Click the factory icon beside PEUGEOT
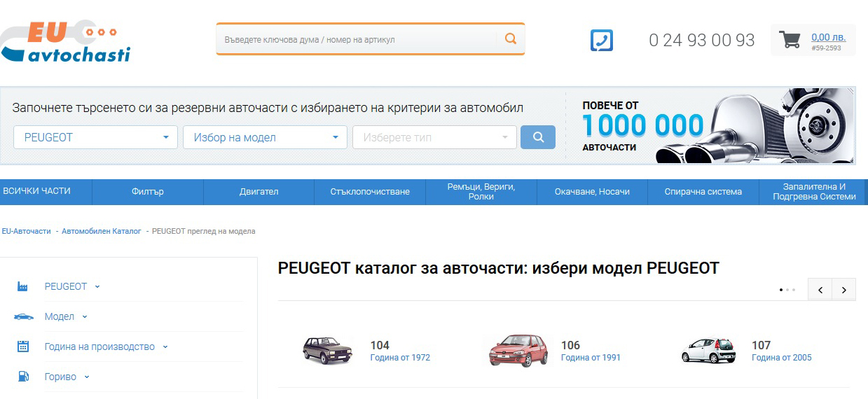This screenshot has height=399, width=868. click(x=23, y=286)
